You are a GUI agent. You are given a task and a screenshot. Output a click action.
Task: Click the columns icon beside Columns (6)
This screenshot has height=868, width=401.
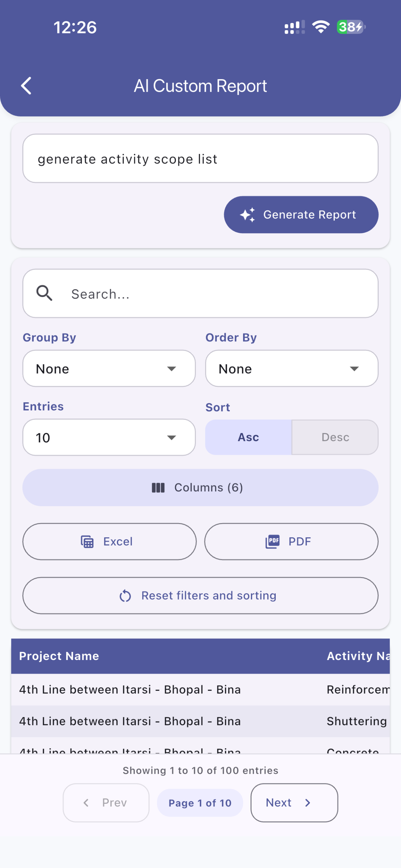[x=158, y=488]
